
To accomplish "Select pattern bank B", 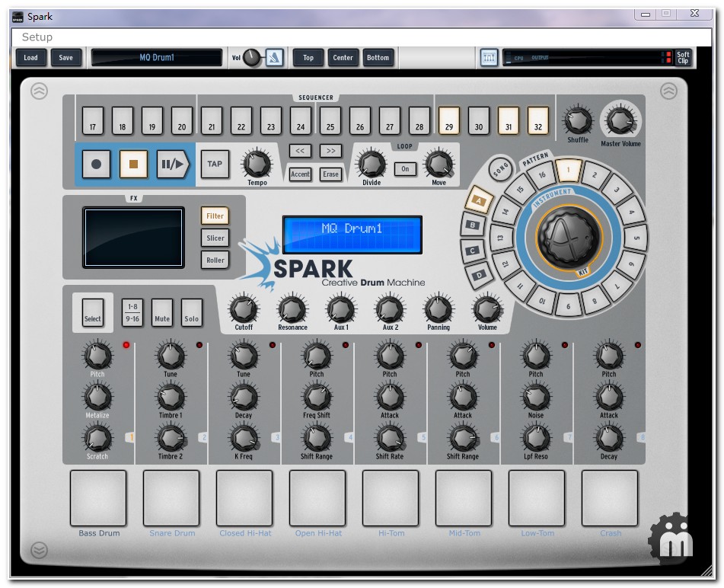I will point(472,225).
